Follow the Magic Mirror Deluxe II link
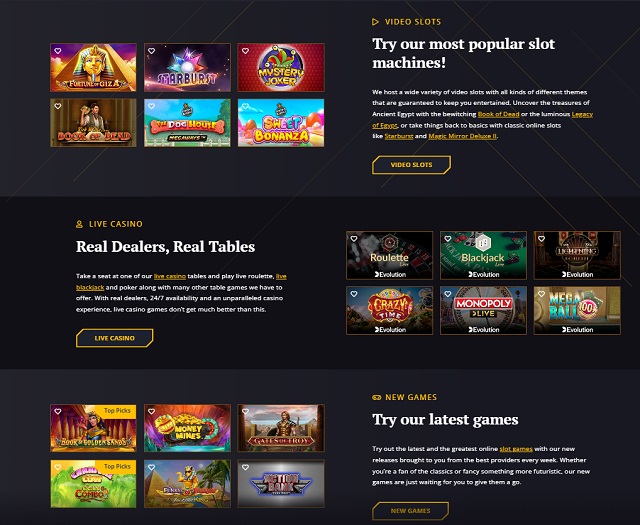640x525 pixels. click(x=462, y=136)
